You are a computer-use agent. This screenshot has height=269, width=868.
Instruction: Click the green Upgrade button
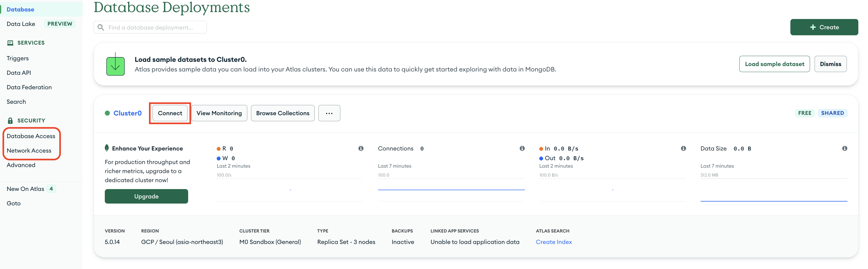click(x=146, y=196)
